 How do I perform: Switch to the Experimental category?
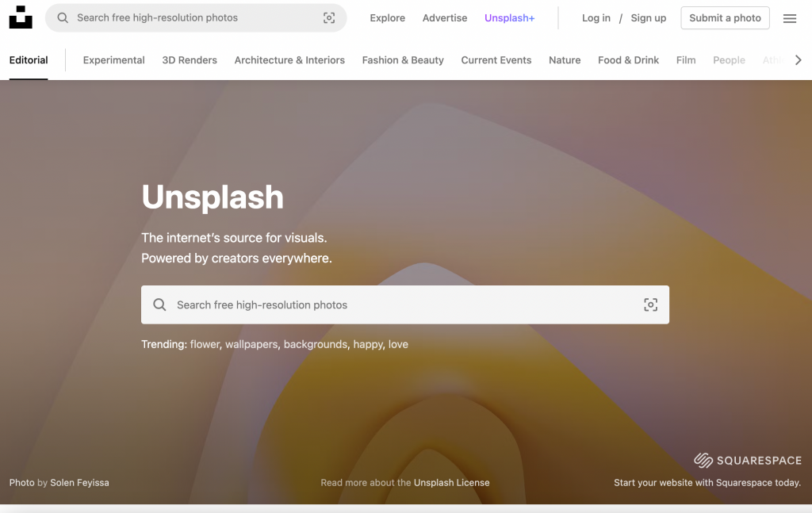point(113,60)
